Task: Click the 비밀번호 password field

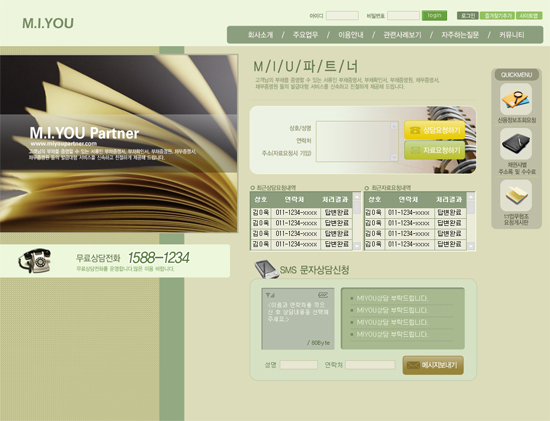Action: coord(403,16)
